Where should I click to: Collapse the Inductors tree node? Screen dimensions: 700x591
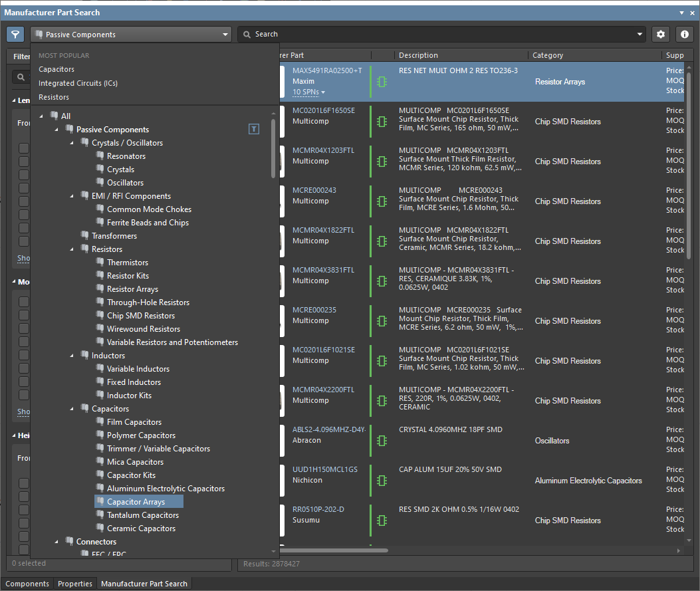pyautogui.click(x=71, y=355)
